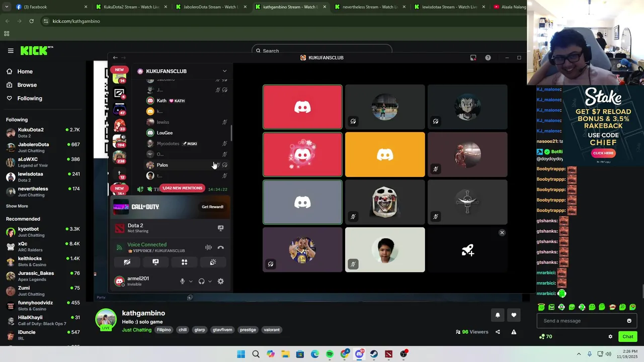Select the clown mask participant tile
644x362 pixels.
pos(385,202)
